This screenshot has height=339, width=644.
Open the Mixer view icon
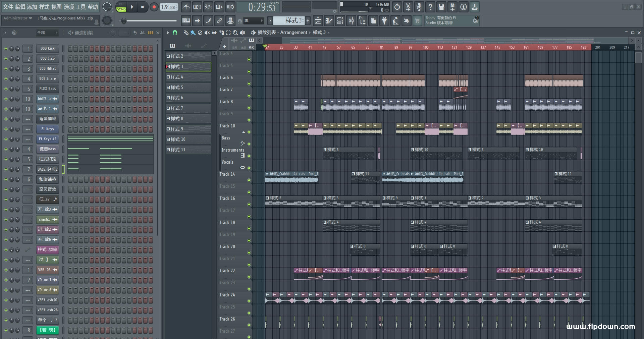(x=351, y=21)
